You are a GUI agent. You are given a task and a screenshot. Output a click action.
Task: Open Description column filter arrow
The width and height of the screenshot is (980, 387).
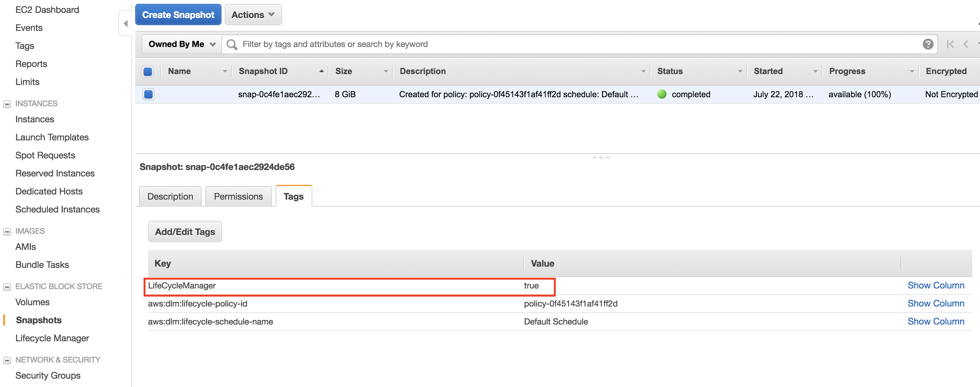coord(643,71)
